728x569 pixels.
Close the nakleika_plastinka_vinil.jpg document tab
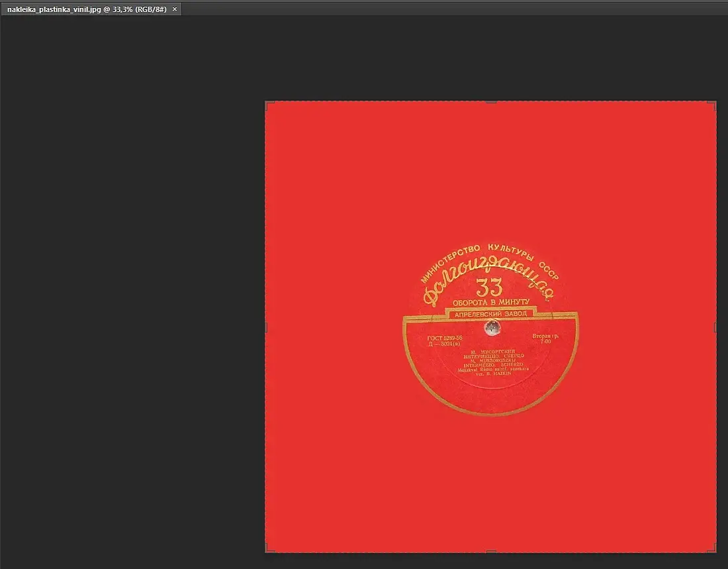[175, 9]
